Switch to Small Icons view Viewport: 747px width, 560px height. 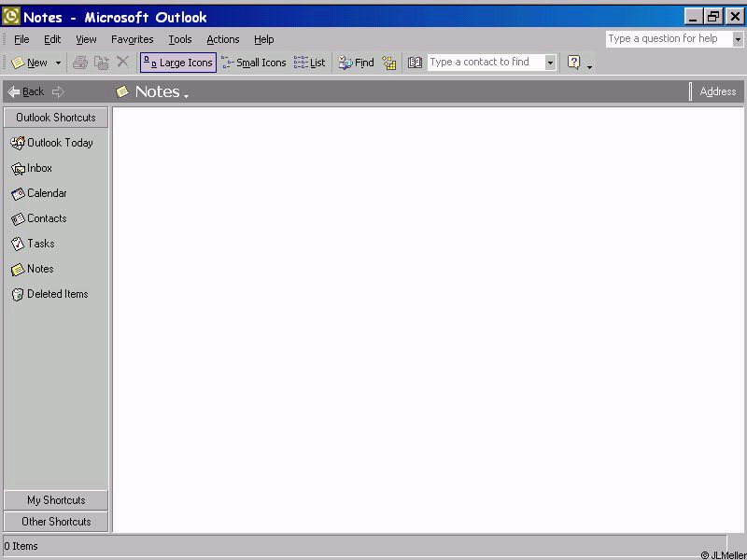click(254, 63)
